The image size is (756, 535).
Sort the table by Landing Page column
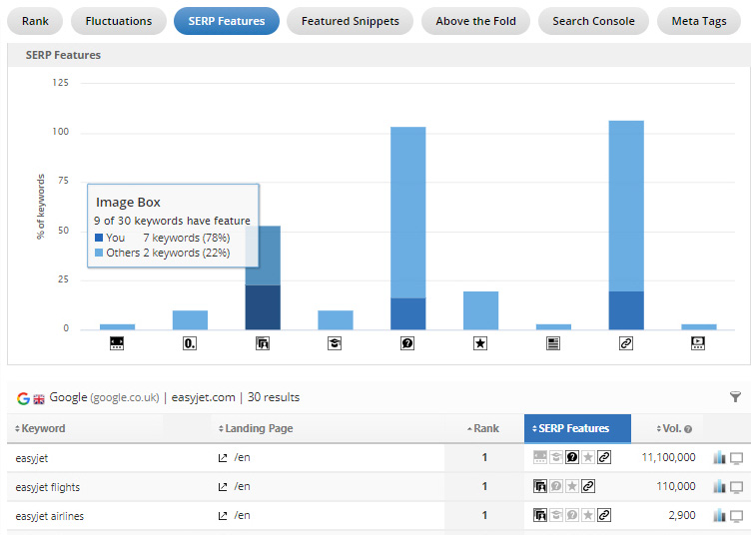[x=256, y=428]
